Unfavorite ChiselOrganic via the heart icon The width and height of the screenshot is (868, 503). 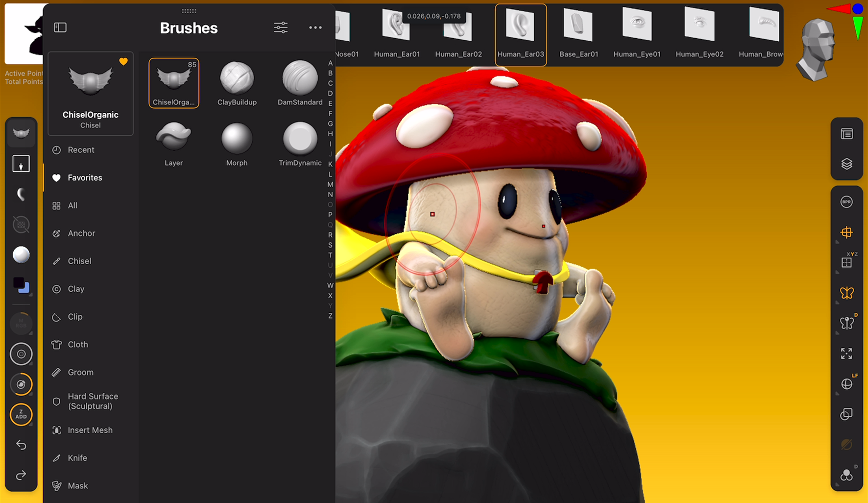[x=123, y=61]
